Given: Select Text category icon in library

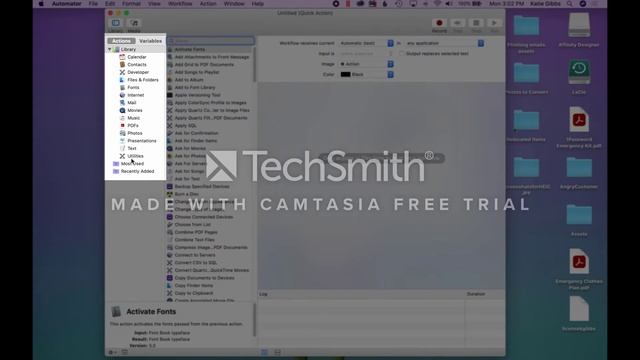Looking at the screenshot, I should coord(122,149).
